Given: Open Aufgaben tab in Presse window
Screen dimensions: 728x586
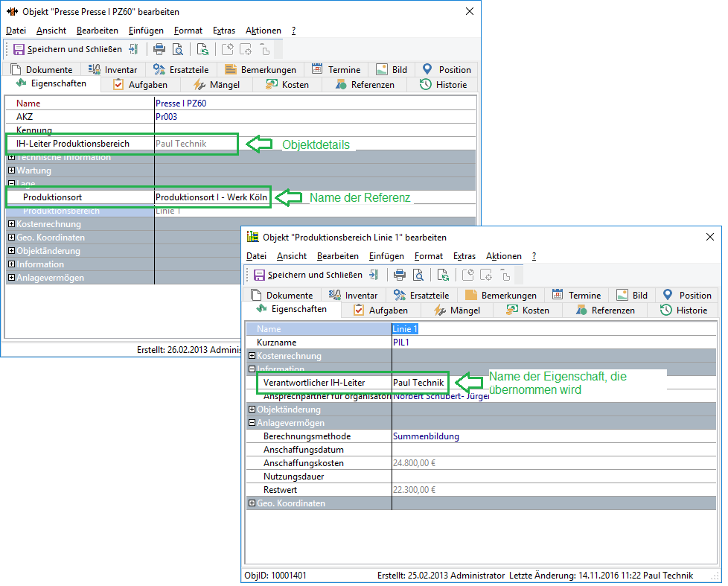Looking at the screenshot, I should (x=140, y=84).
